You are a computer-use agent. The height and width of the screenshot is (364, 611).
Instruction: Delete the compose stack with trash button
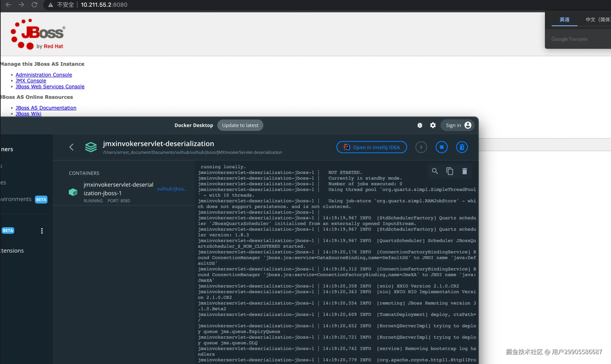[x=462, y=147]
